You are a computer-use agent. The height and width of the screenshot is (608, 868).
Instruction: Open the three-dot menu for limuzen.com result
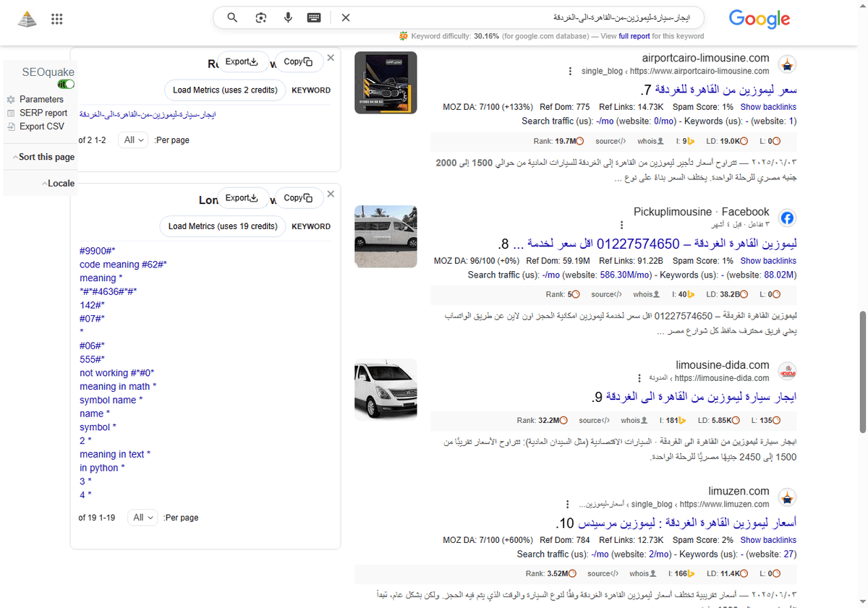click(569, 504)
